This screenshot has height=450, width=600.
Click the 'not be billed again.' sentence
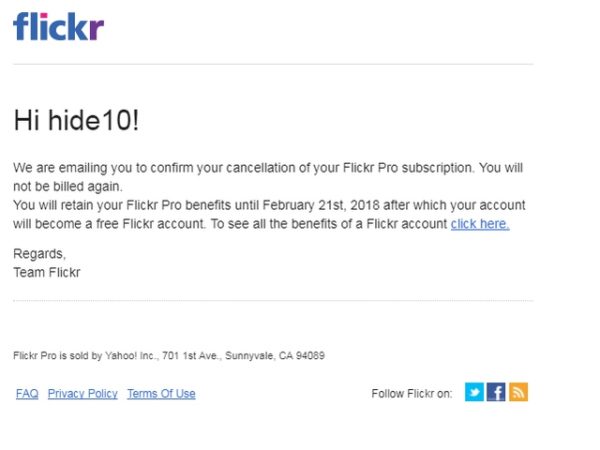pos(68,186)
